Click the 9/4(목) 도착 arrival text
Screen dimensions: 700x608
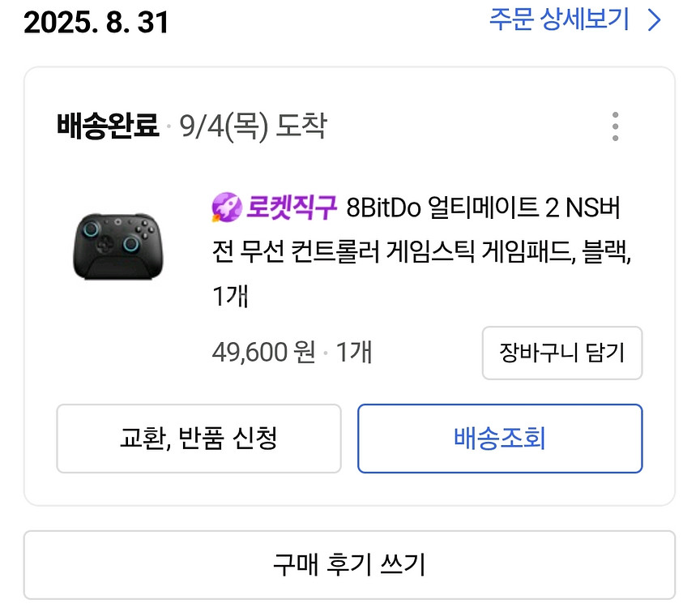pyautogui.click(x=251, y=126)
